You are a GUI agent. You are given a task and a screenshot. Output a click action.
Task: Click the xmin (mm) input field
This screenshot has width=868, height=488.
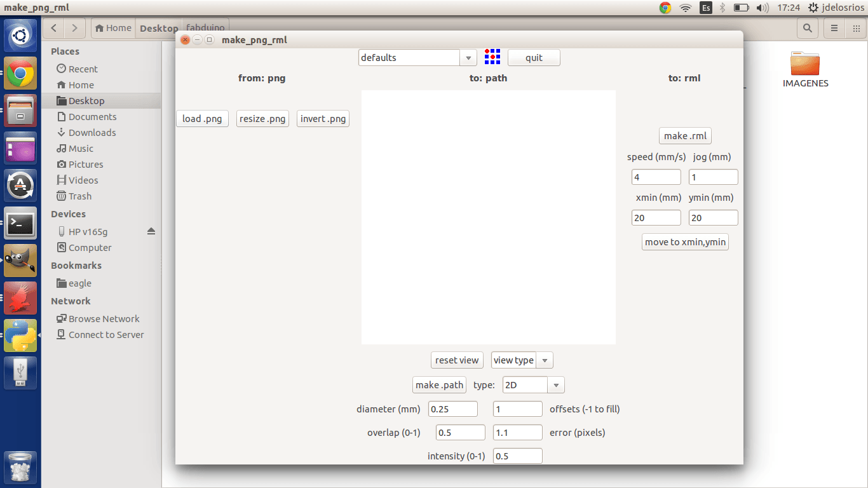(x=656, y=217)
